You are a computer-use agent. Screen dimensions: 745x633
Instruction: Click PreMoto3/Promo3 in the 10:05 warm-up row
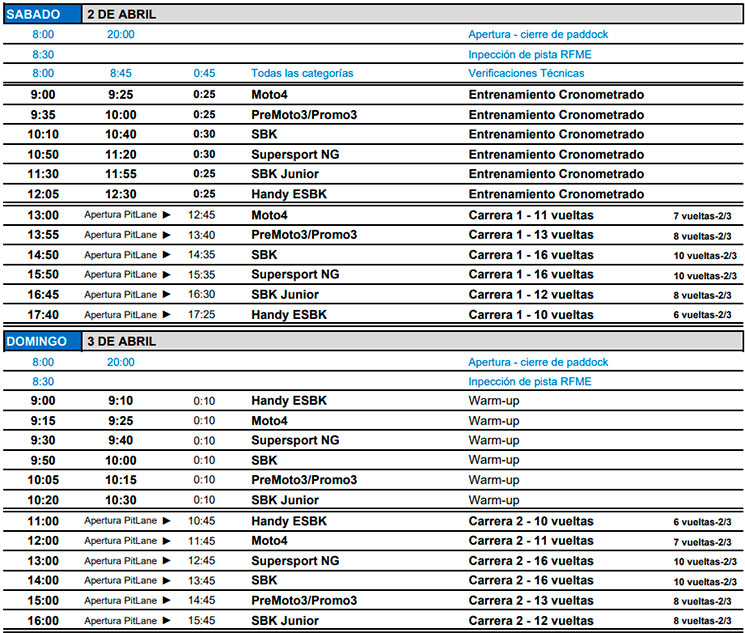pos(304,480)
